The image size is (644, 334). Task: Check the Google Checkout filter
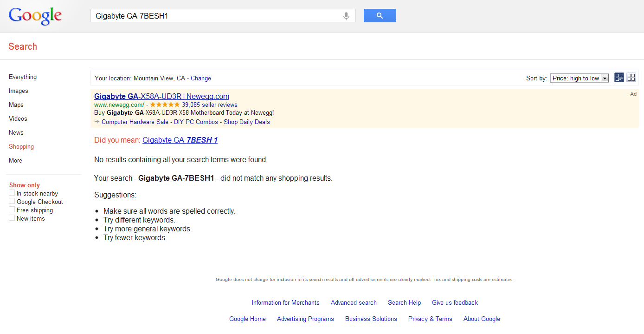(12, 201)
